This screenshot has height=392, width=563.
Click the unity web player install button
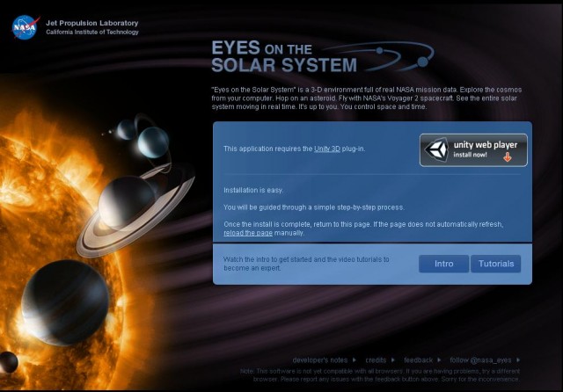click(473, 150)
